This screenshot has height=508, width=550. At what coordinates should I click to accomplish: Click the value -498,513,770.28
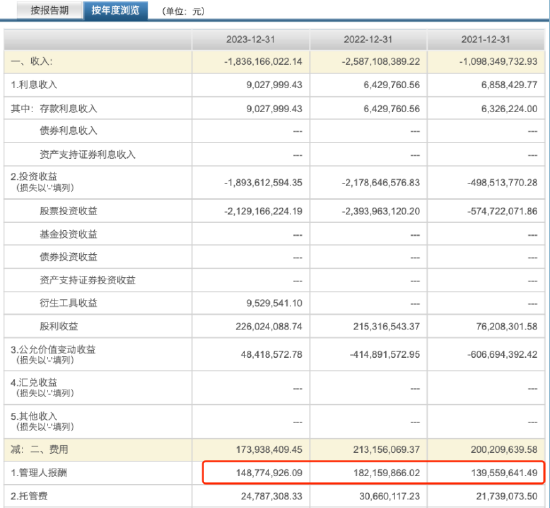502,182
